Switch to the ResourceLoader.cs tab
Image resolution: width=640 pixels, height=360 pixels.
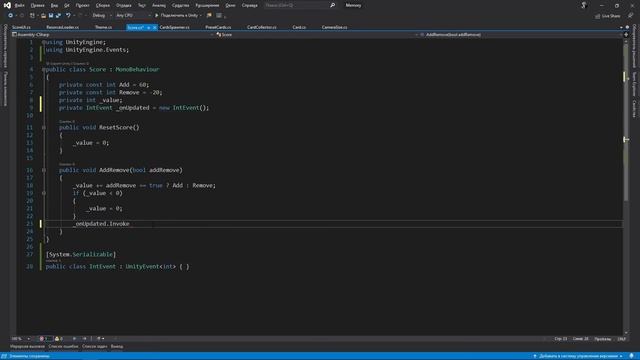point(62,27)
